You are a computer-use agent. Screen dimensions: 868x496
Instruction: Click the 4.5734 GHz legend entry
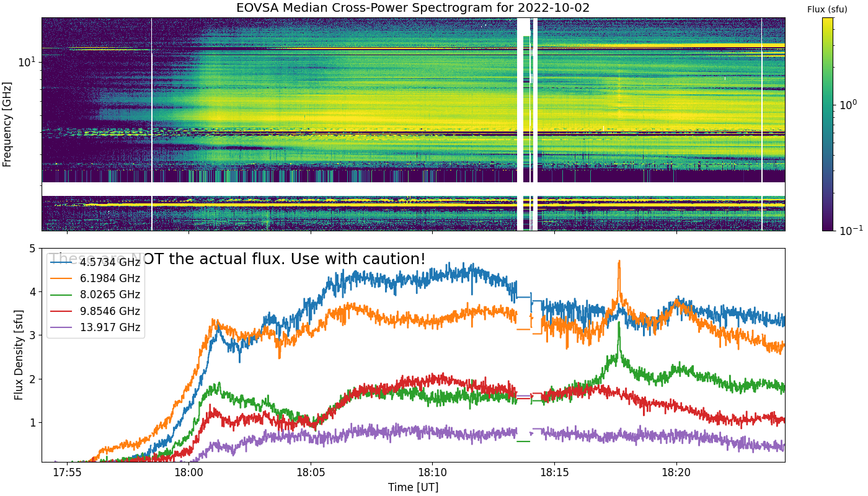pyautogui.click(x=96, y=262)
